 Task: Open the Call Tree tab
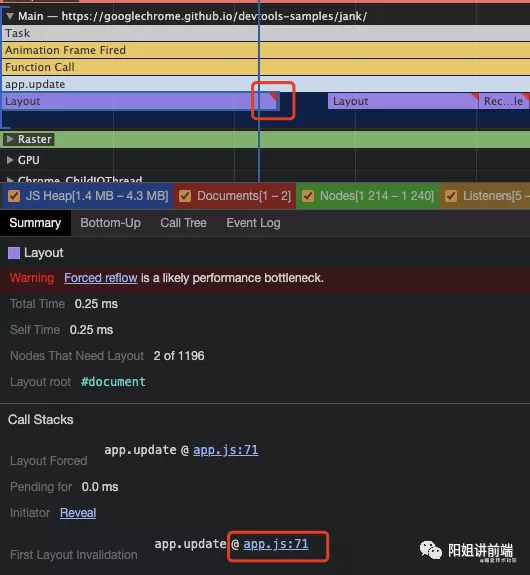coord(183,223)
